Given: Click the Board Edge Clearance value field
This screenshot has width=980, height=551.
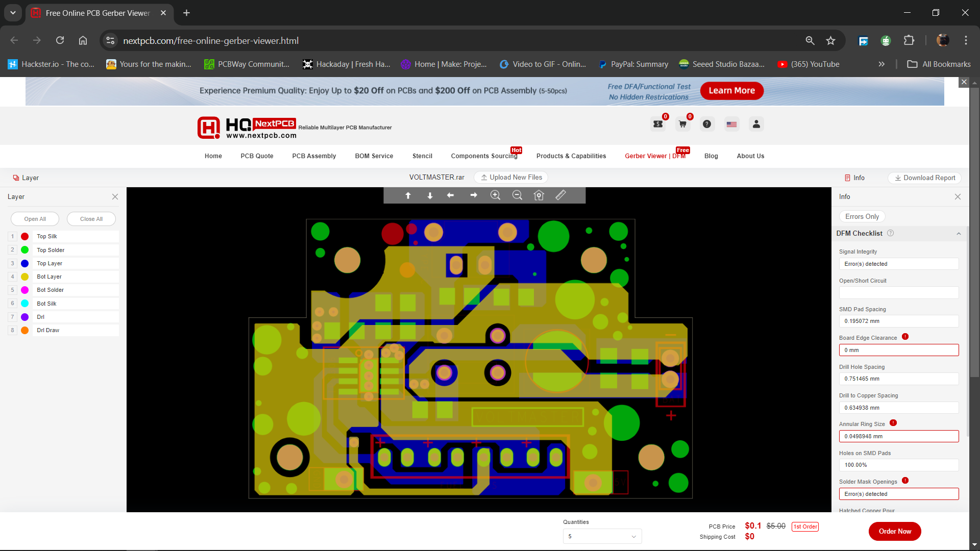Looking at the screenshot, I should [x=898, y=350].
